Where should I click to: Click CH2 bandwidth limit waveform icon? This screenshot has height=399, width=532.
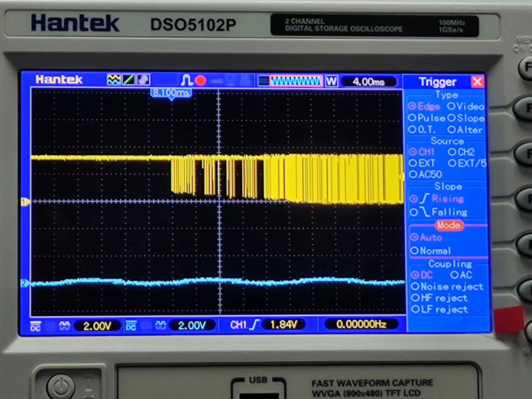tap(160, 326)
